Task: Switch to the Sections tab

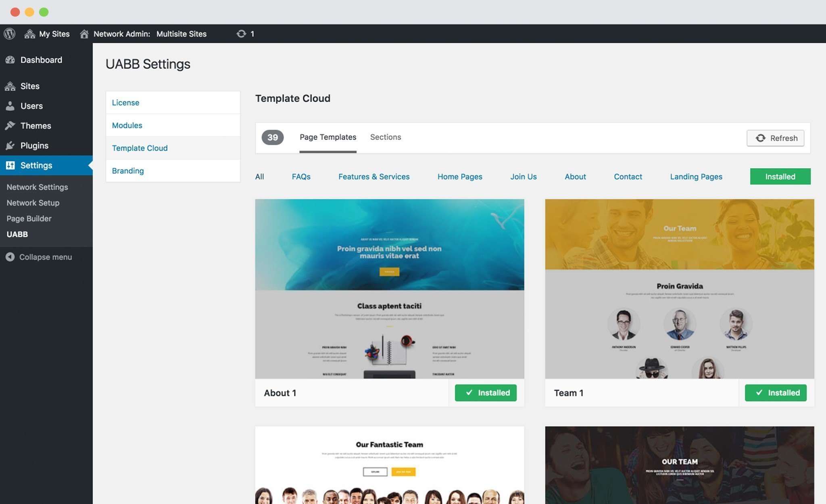Action: [x=385, y=137]
